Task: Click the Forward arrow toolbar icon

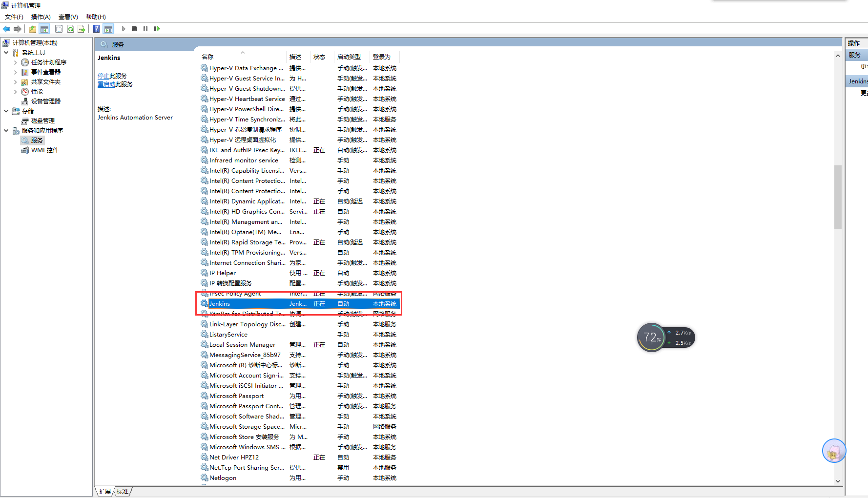Action: (x=18, y=29)
